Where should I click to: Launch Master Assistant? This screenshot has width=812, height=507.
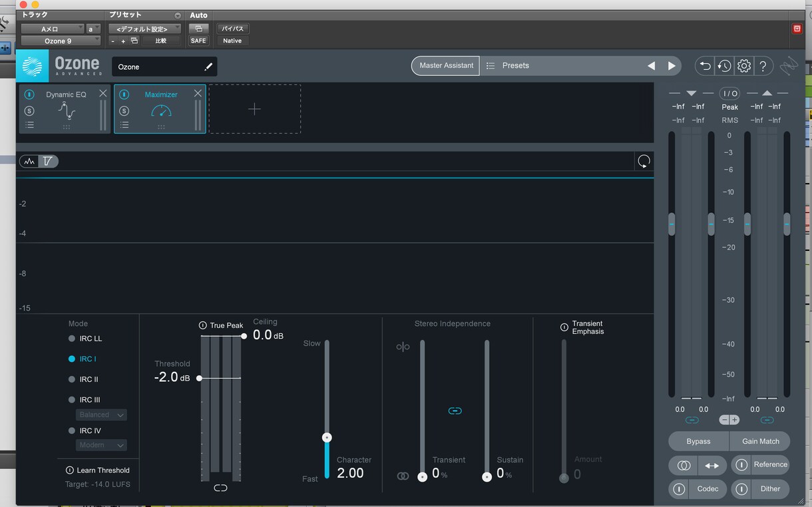(x=446, y=66)
